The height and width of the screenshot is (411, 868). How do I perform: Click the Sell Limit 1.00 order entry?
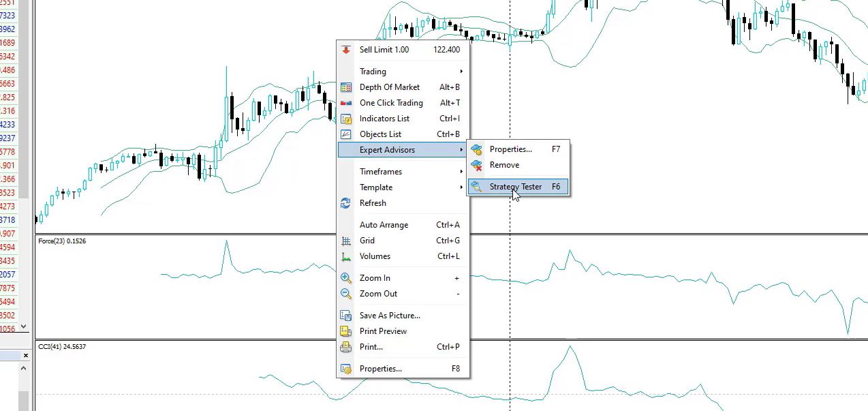pyautogui.click(x=384, y=50)
